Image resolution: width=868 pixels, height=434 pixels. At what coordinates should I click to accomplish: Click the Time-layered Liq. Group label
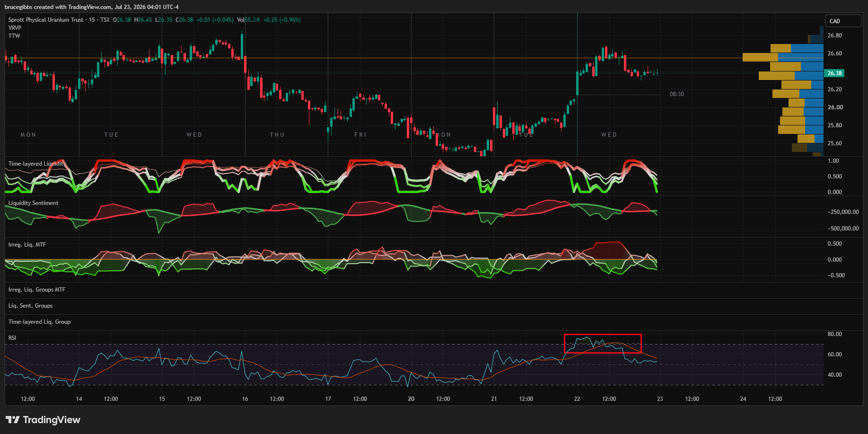pos(40,322)
